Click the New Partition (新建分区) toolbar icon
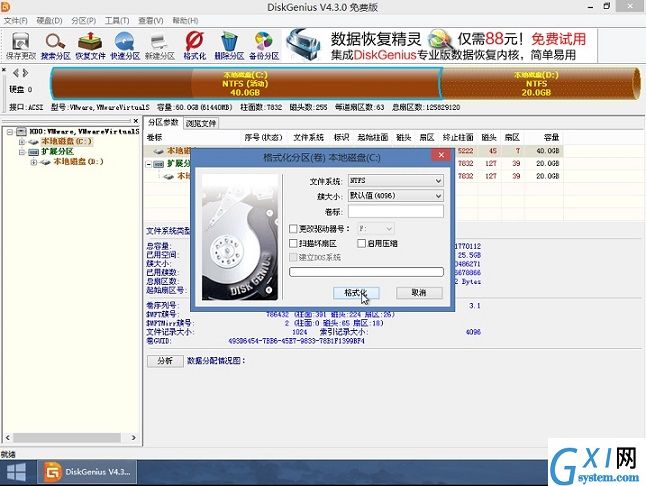 tap(159, 45)
